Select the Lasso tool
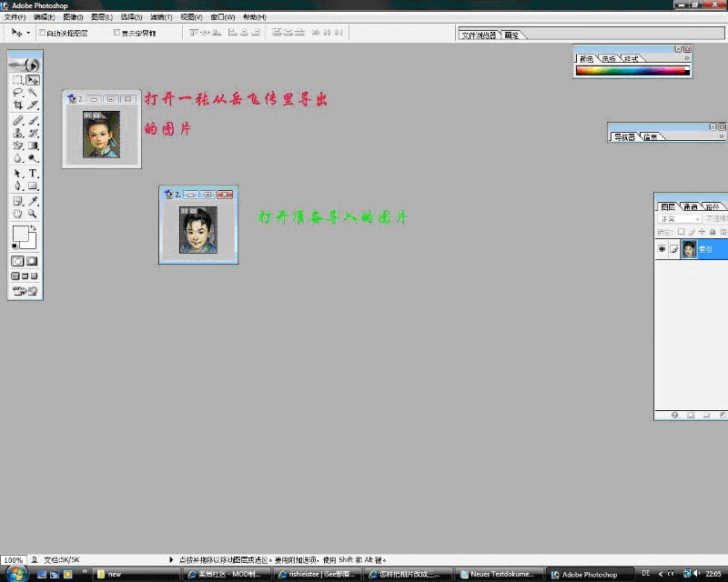Screen dimensions: 728x582 (17, 93)
